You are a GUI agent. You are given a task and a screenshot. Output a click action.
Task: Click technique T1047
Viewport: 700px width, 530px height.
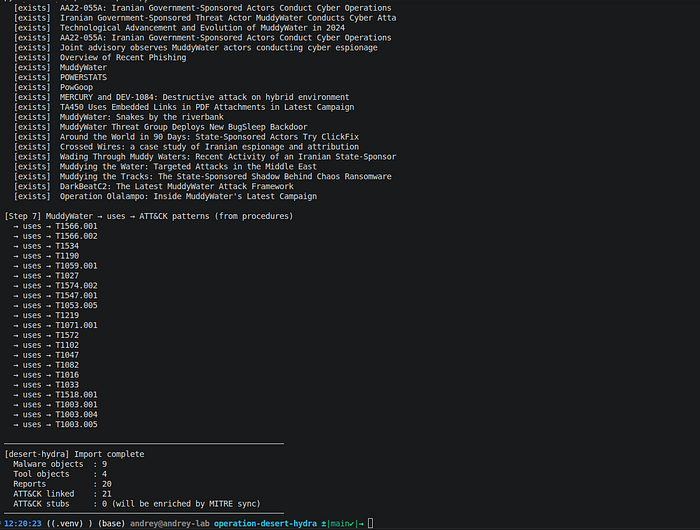click(x=67, y=355)
